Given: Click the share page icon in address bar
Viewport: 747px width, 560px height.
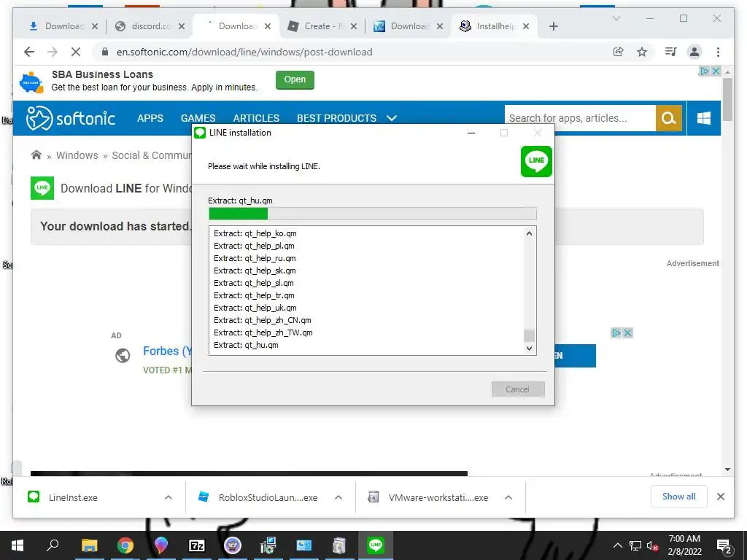Looking at the screenshot, I should [619, 52].
